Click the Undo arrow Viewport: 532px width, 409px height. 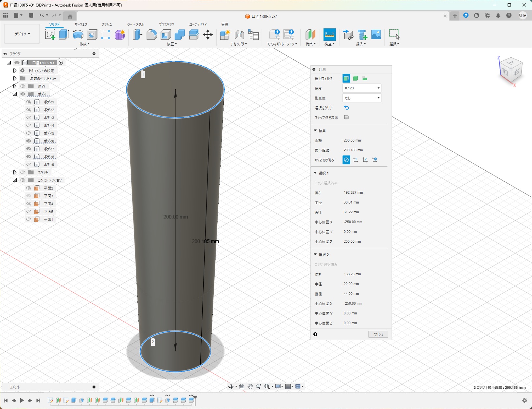pyautogui.click(x=41, y=15)
